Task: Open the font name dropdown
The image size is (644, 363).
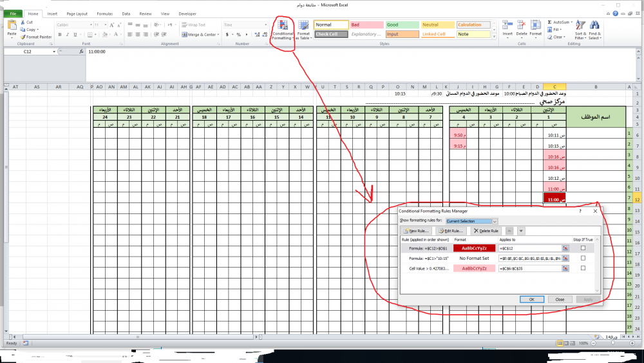Action: (x=91, y=25)
